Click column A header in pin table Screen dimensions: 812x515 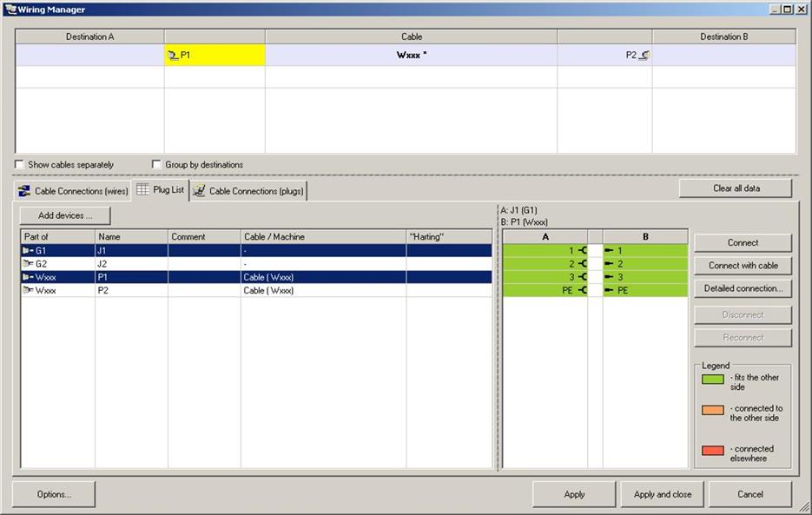coord(545,237)
